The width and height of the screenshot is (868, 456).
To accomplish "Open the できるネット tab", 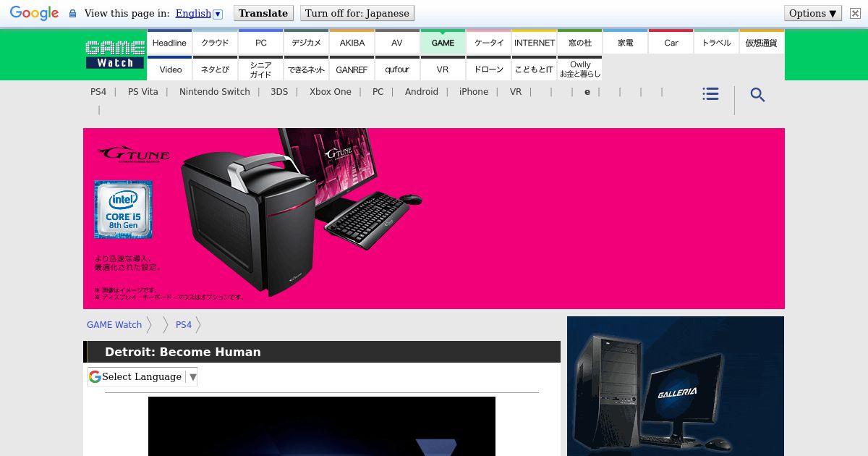I will coord(306,69).
